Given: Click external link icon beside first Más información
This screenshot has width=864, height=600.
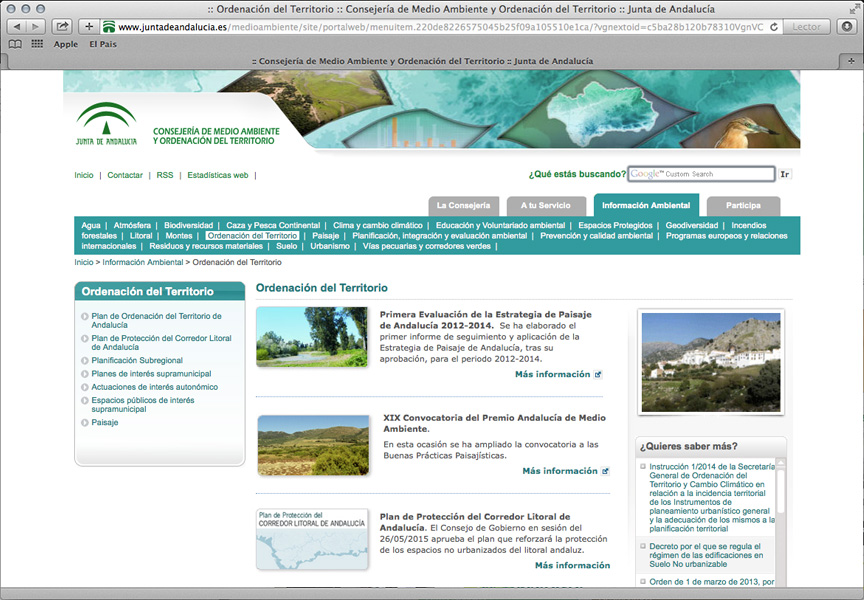Looking at the screenshot, I should [598, 375].
